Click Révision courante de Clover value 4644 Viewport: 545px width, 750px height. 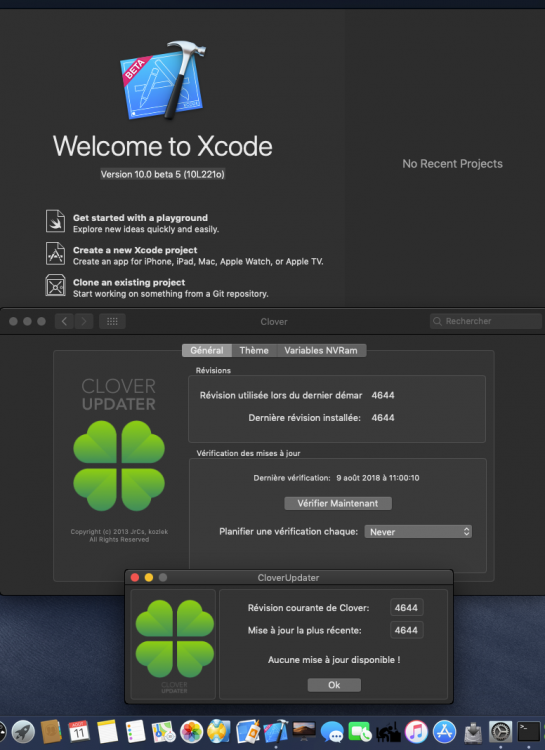click(406, 608)
